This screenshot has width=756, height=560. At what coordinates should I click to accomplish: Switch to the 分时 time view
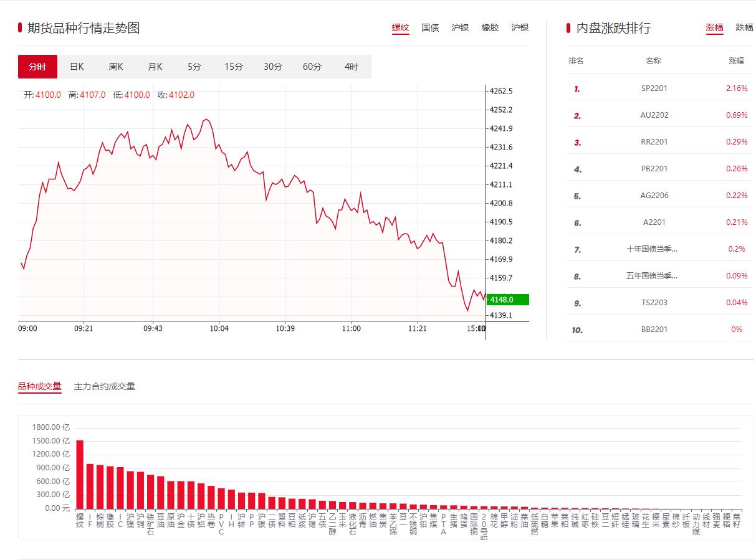point(37,66)
